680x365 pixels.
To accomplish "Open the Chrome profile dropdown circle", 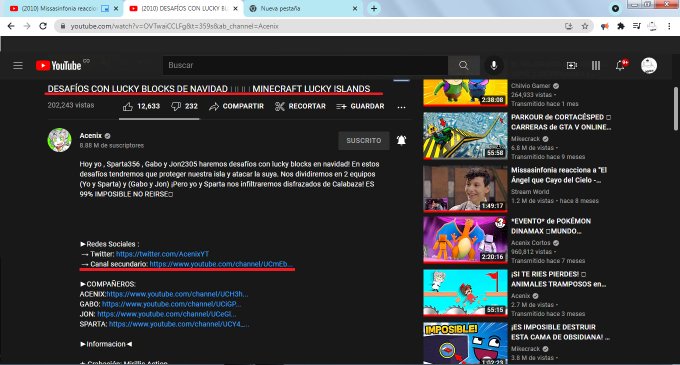I will coord(615,8).
